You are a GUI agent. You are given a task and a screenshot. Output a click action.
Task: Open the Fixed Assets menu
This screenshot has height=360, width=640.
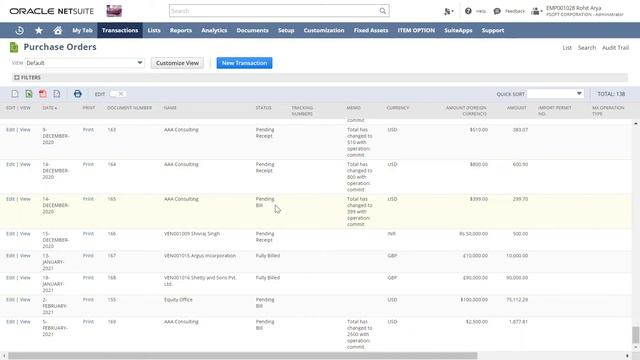(371, 30)
